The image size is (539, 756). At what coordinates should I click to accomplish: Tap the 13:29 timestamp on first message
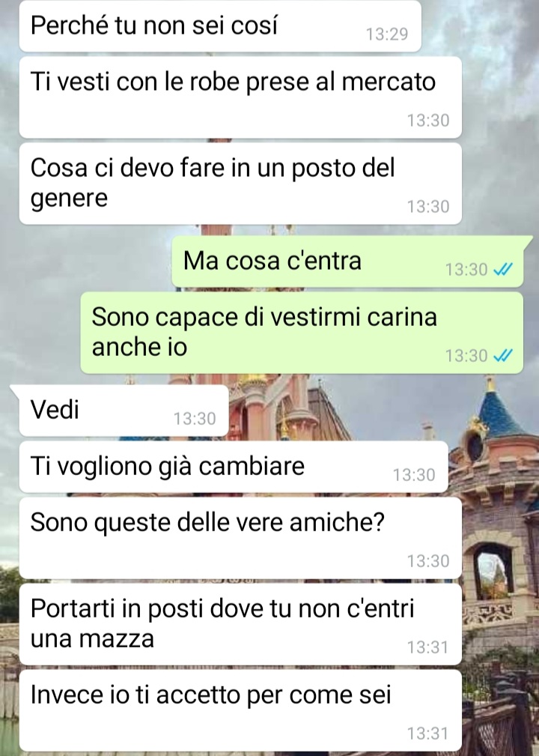[x=387, y=34]
